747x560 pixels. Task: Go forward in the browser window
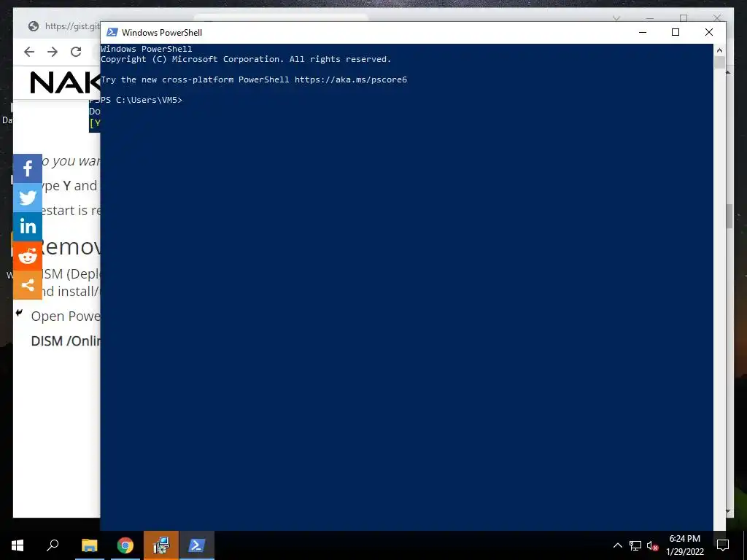(x=53, y=52)
